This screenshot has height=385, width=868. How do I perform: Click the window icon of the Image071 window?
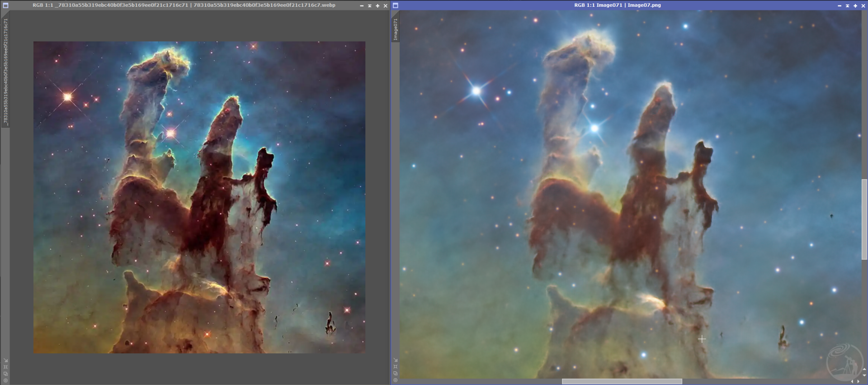pyautogui.click(x=396, y=5)
